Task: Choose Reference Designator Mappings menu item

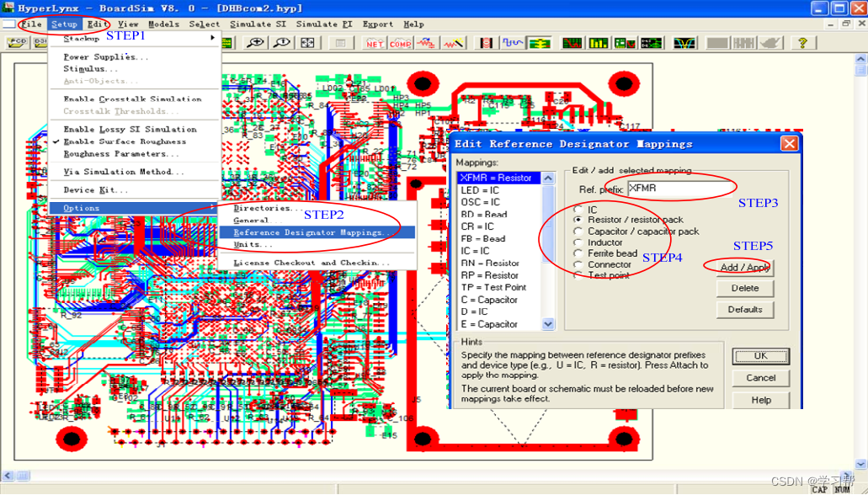Action: tap(317, 232)
